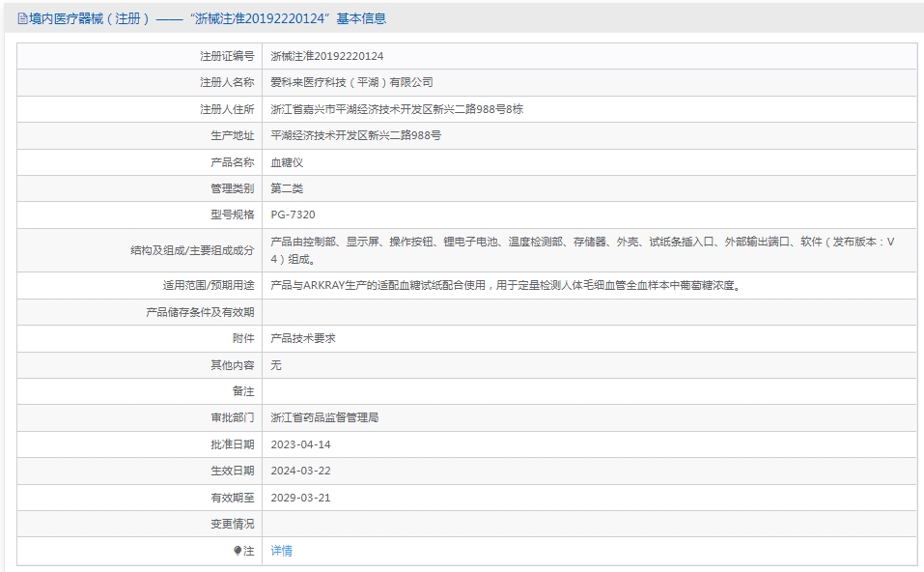The width and height of the screenshot is (924, 572).
Task: Select 其他内容 value 无
Action: pos(276,365)
